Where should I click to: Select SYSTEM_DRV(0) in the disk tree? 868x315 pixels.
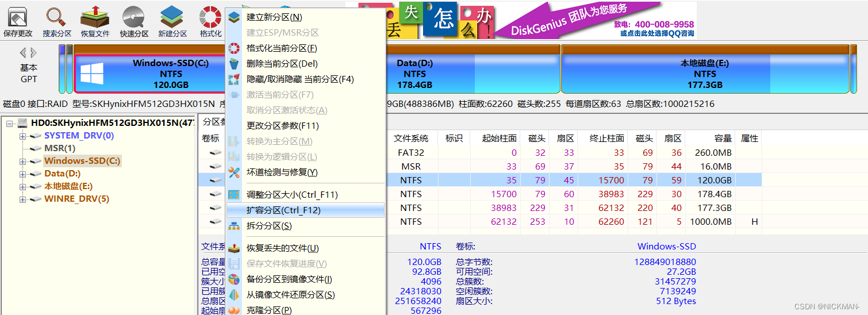click(x=79, y=136)
